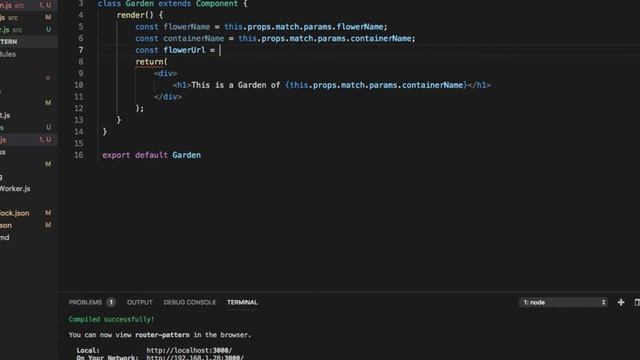Split the terminal using panel edge icon
Screen dimensions: 640x360
pyautogui.click(x=637, y=302)
